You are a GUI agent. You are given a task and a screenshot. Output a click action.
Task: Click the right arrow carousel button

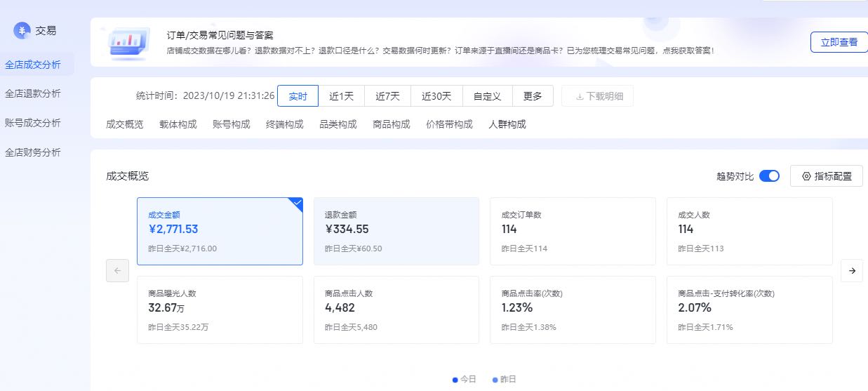click(852, 270)
